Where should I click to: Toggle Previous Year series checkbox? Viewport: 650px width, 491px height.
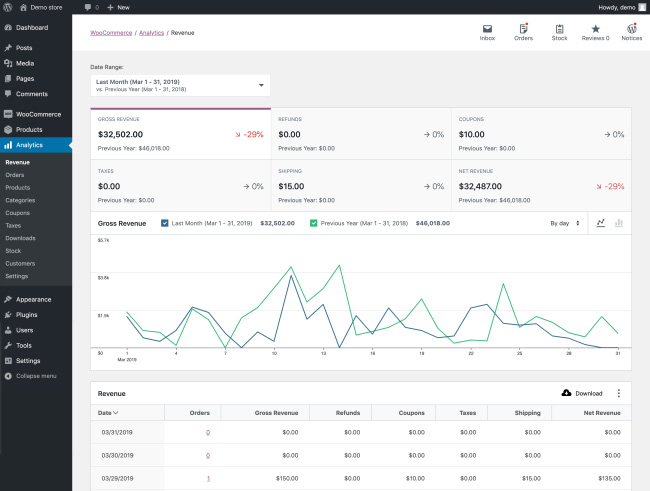pos(313,223)
